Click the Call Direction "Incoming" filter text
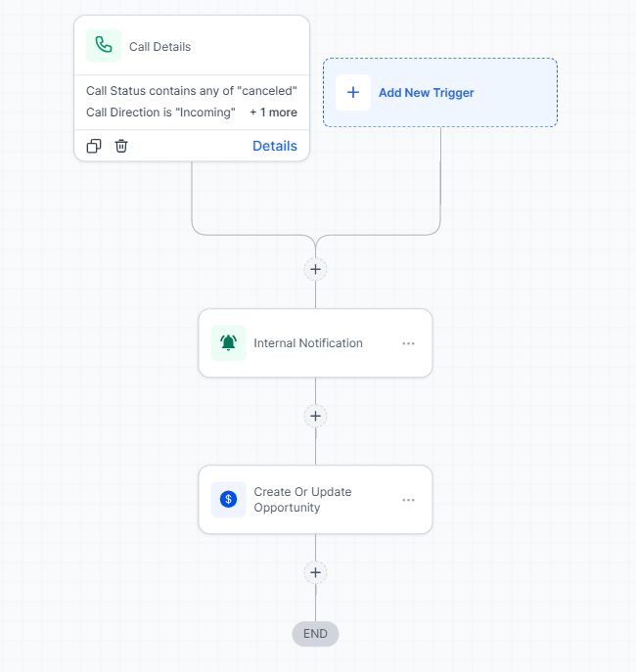The height and width of the screenshot is (672, 636). [x=160, y=112]
